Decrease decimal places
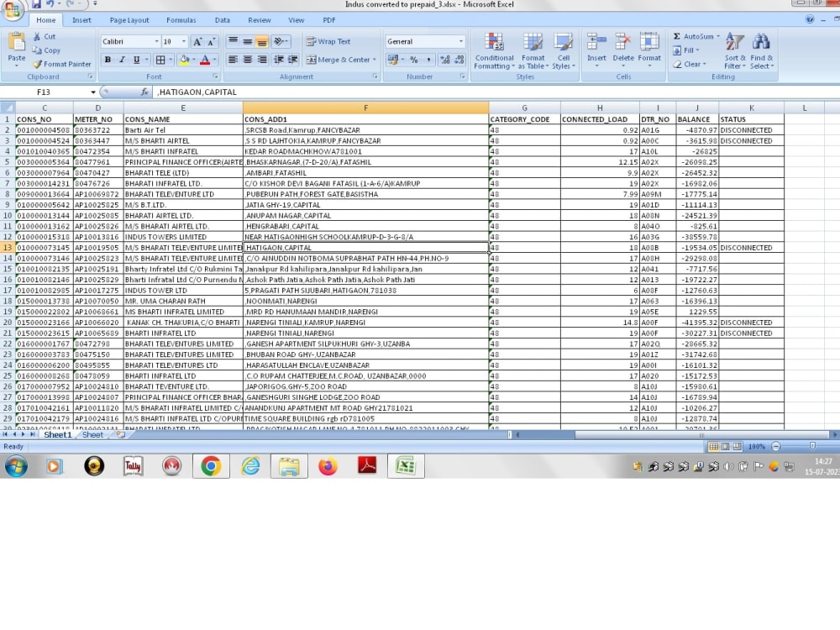Screen dimensions: 840x630 (x=459, y=60)
